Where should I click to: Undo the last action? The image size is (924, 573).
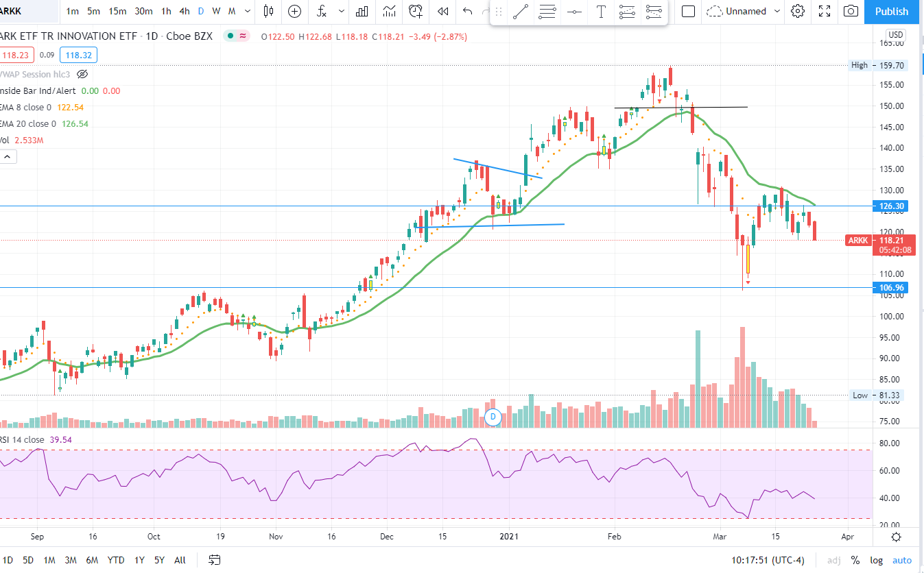(x=468, y=11)
